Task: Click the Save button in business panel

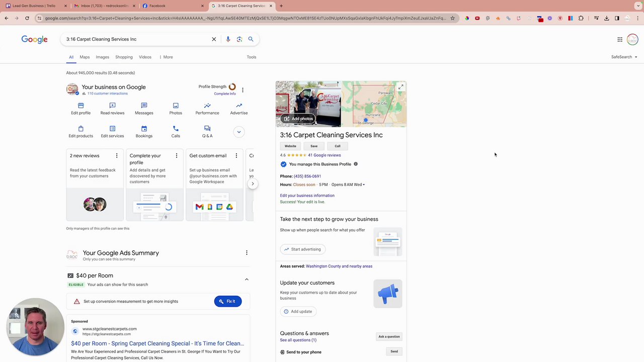Action: click(x=314, y=146)
